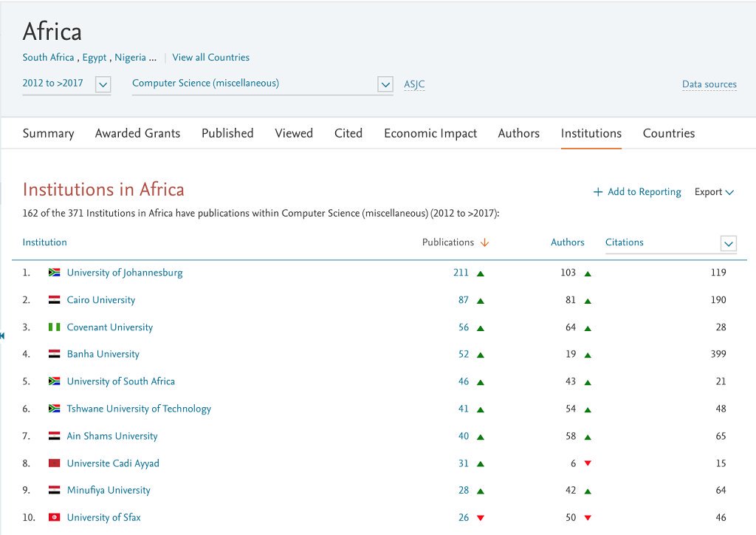Viewport: 756px width, 535px height.
Task: Open Tshwane University of Technology
Action: pyautogui.click(x=139, y=409)
